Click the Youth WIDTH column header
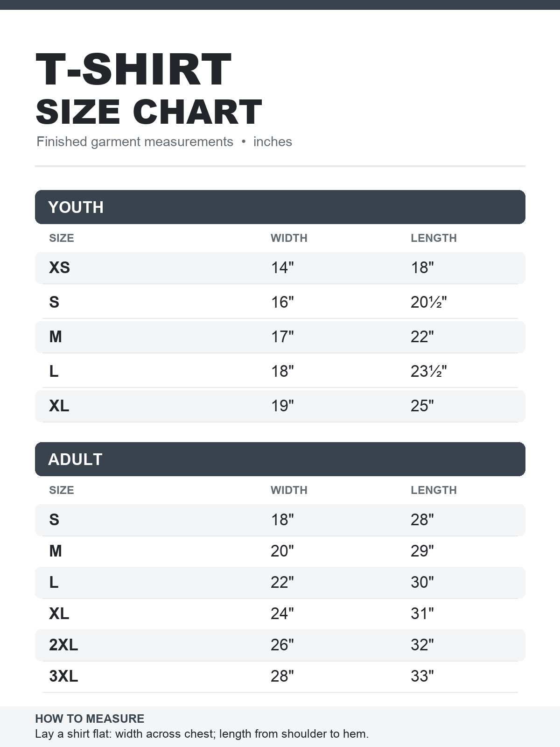The height and width of the screenshot is (747, 560). tap(289, 238)
